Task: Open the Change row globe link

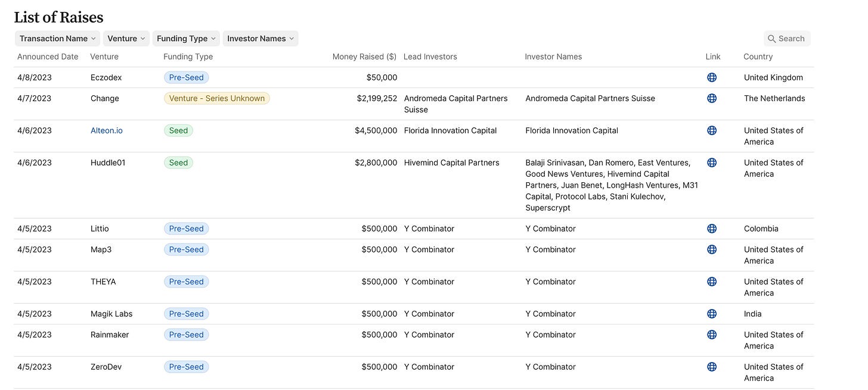Action: 712,98
